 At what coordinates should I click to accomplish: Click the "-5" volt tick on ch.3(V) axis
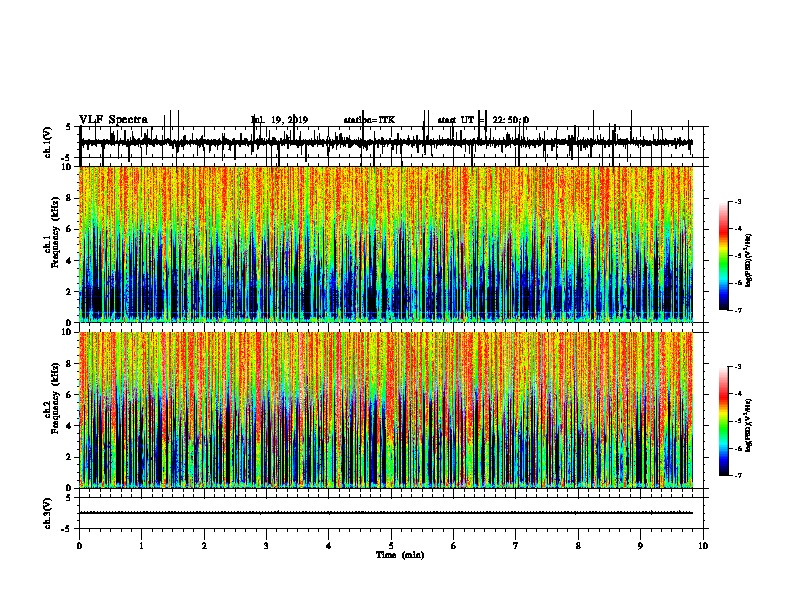(x=68, y=529)
